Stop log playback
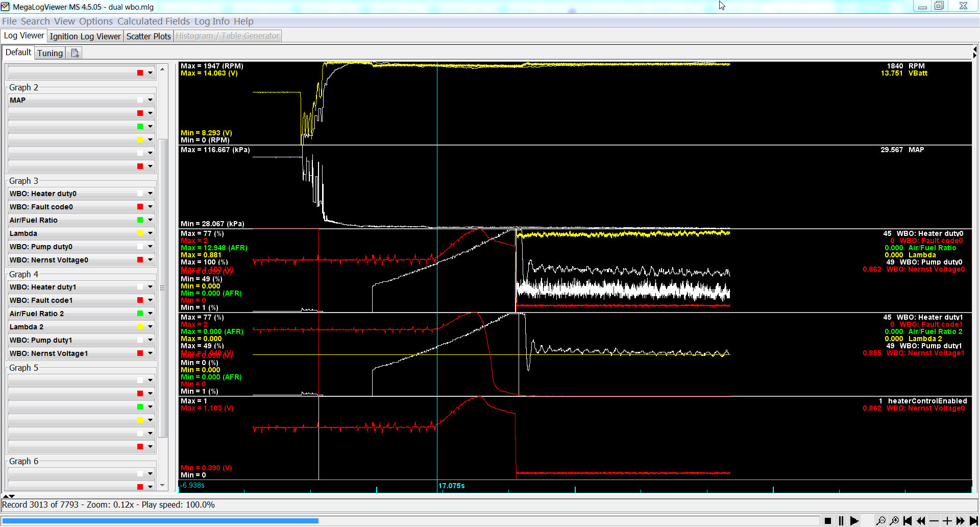This screenshot has width=980, height=527. coord(828,521)
